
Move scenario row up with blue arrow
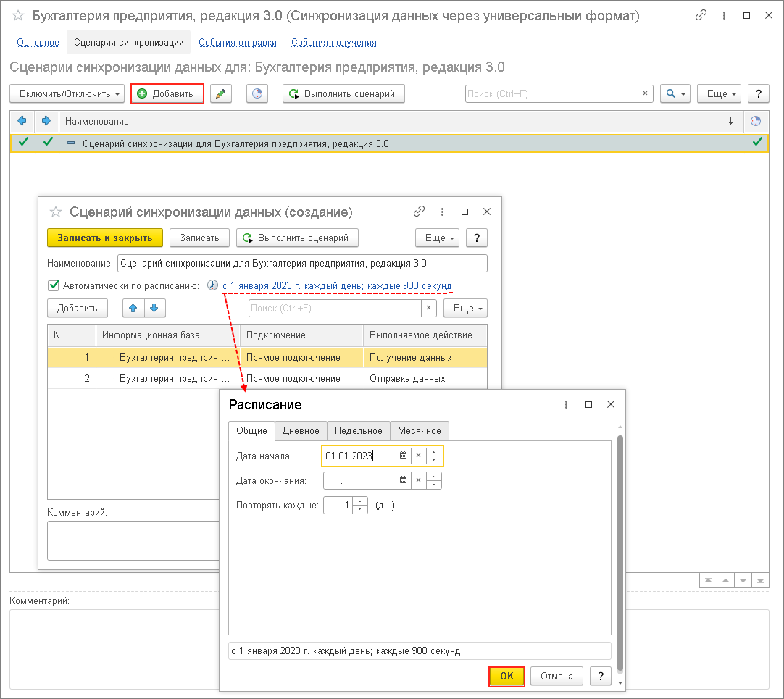133,308
